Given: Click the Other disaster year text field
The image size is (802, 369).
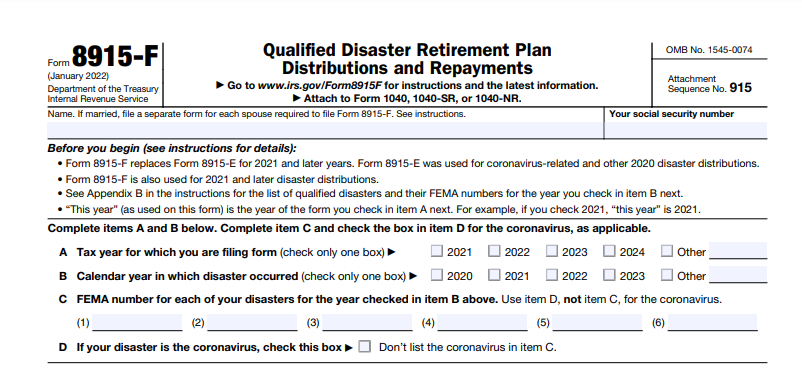Looking at the screenshot, I should click(x=738, y=275).
